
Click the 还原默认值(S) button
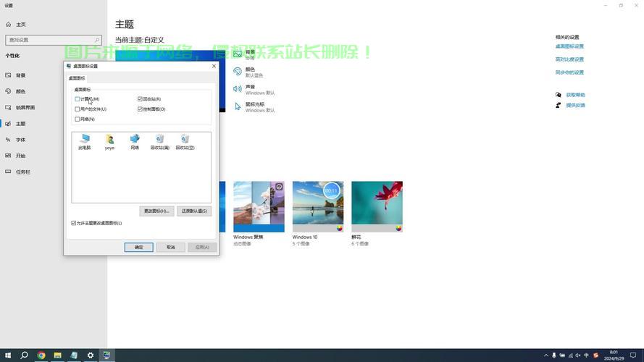click(194, 211)
